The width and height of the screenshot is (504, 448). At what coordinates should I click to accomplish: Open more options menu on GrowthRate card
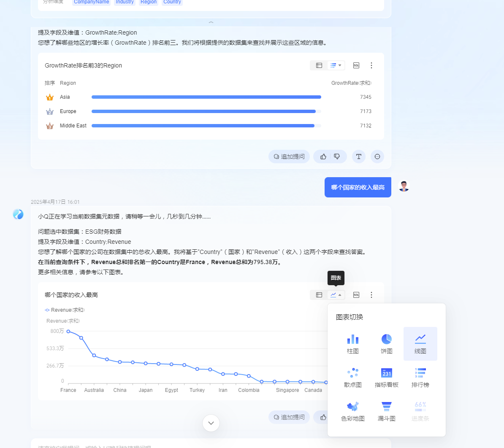[x=371, y=65]
